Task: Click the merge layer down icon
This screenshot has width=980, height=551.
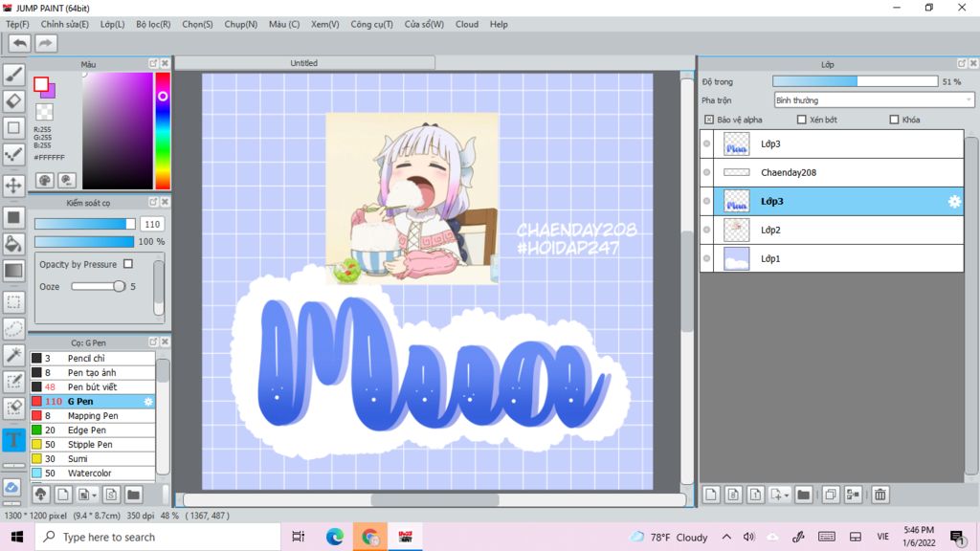Action: [x=853, y=495]
